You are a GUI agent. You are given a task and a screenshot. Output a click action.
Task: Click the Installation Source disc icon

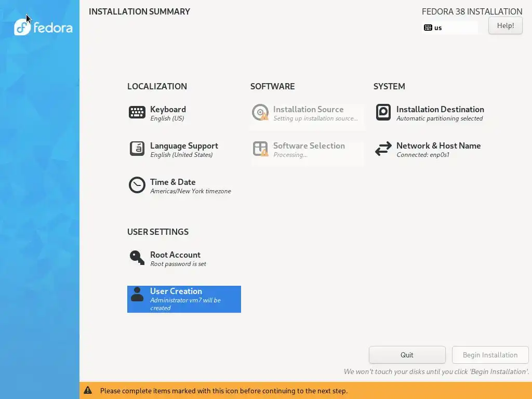260,112
